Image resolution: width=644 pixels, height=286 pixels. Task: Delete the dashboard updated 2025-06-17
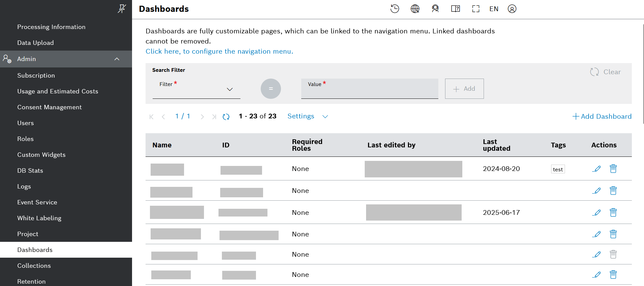[613, 212]
